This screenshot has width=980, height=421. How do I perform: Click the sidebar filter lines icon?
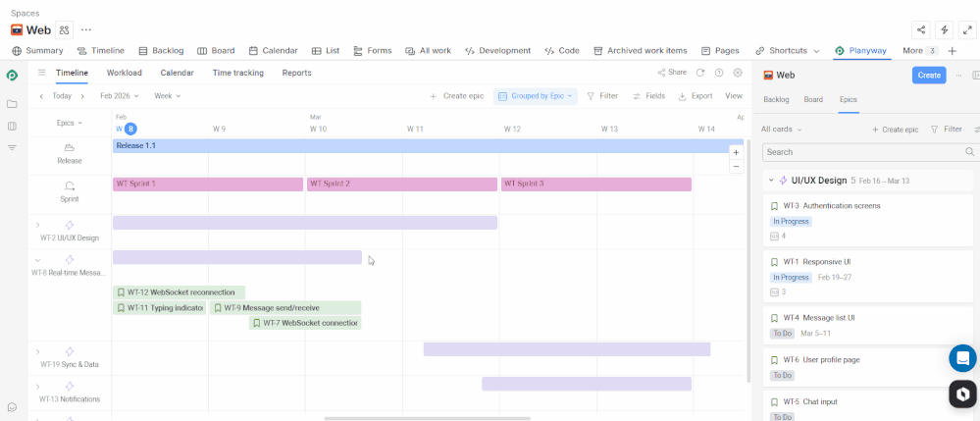(12, 147)
